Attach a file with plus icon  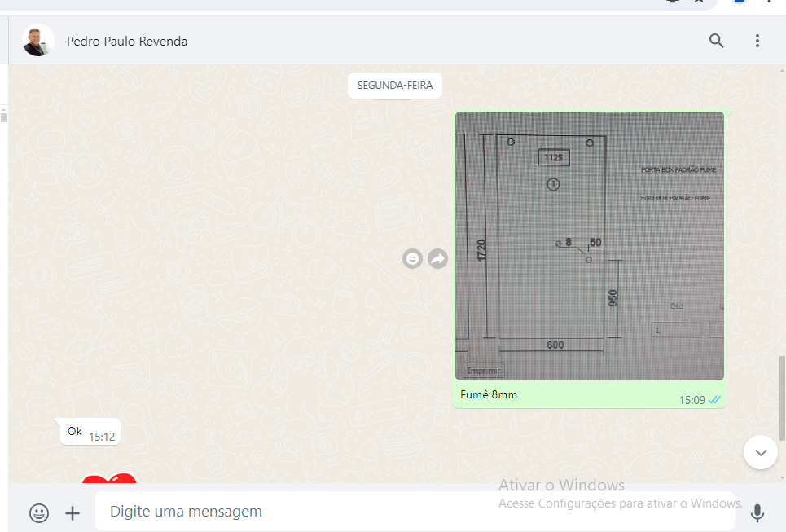pyautogui.click(x=72, y=512)
